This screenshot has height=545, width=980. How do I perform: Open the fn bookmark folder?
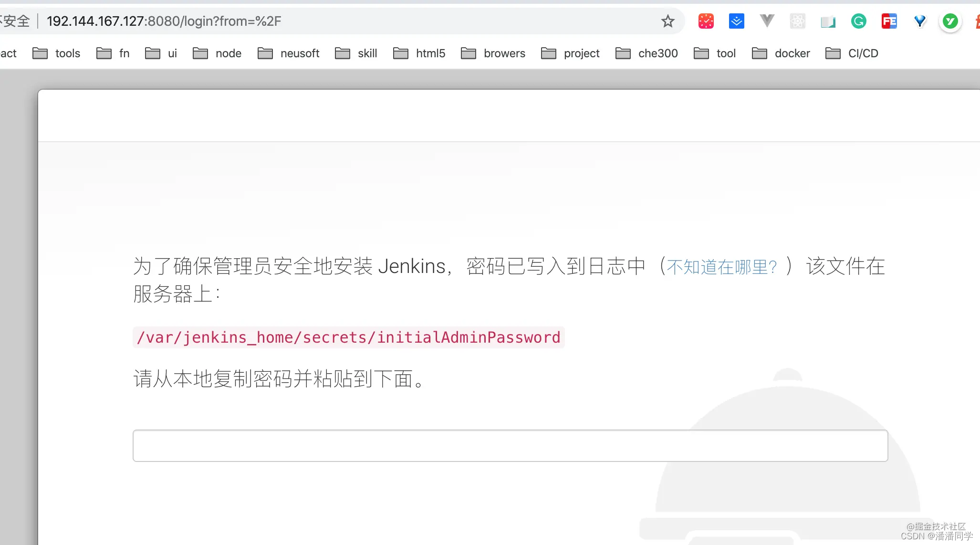coord(113,53)
